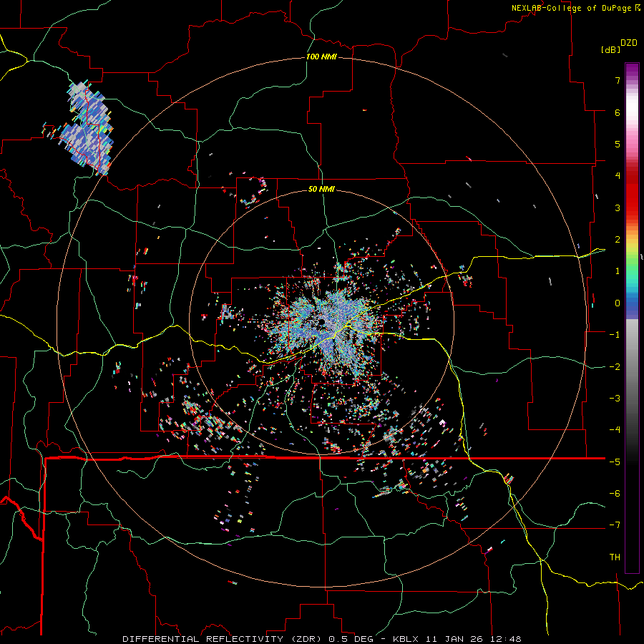Click the -7 value on the scale

point(615,525)
